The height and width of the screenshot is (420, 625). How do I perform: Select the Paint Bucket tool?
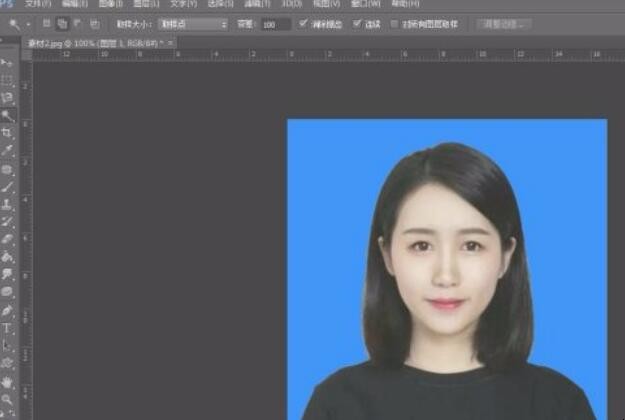tap(7, 257)
